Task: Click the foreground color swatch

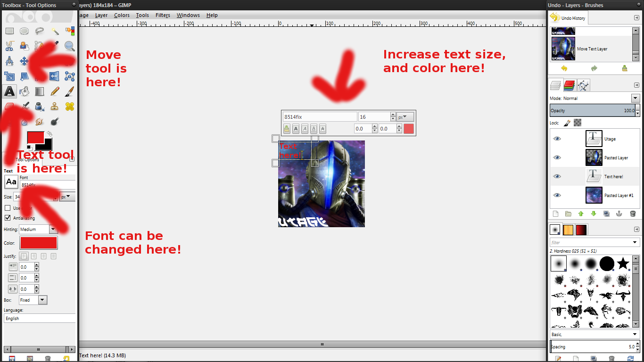Action: (35, 138)
